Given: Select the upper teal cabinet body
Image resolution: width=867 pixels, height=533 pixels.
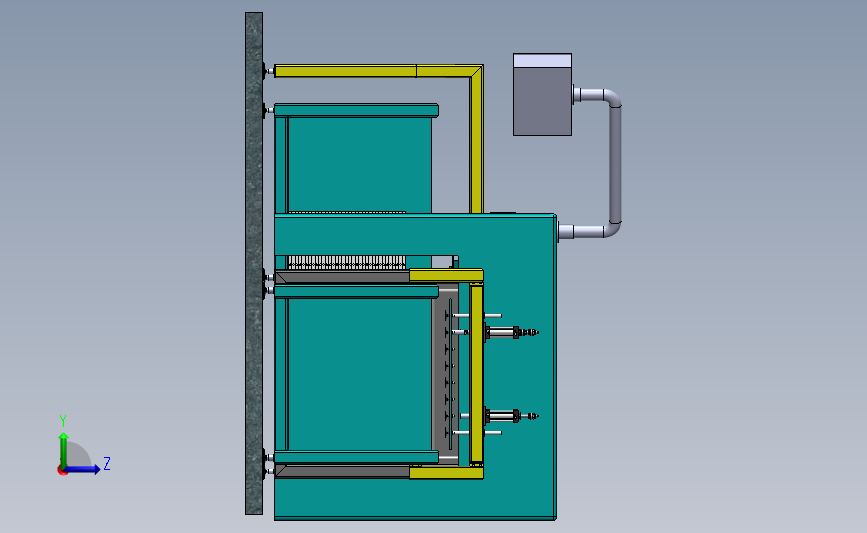Looking at the screenshot, I should pos(359,165).
